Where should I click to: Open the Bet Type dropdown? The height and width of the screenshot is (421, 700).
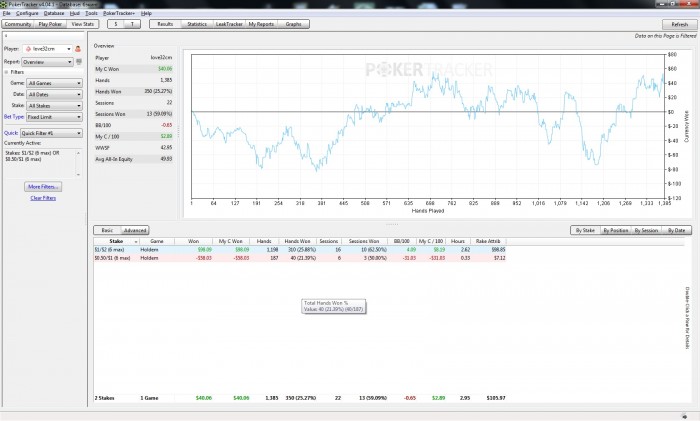(x=54, y=117)
